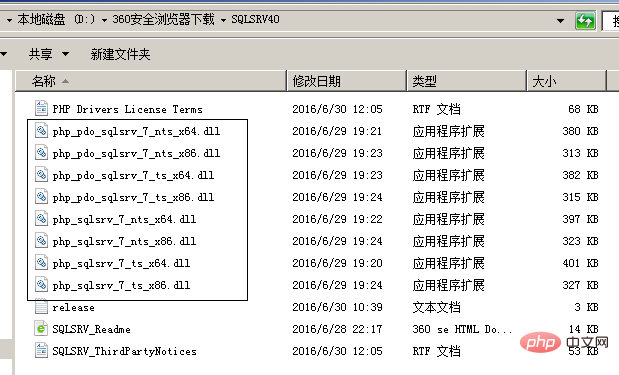Click the 68 KB size value
The width and height of the screenshot is (619, 375).
click(x=583, y=109)
